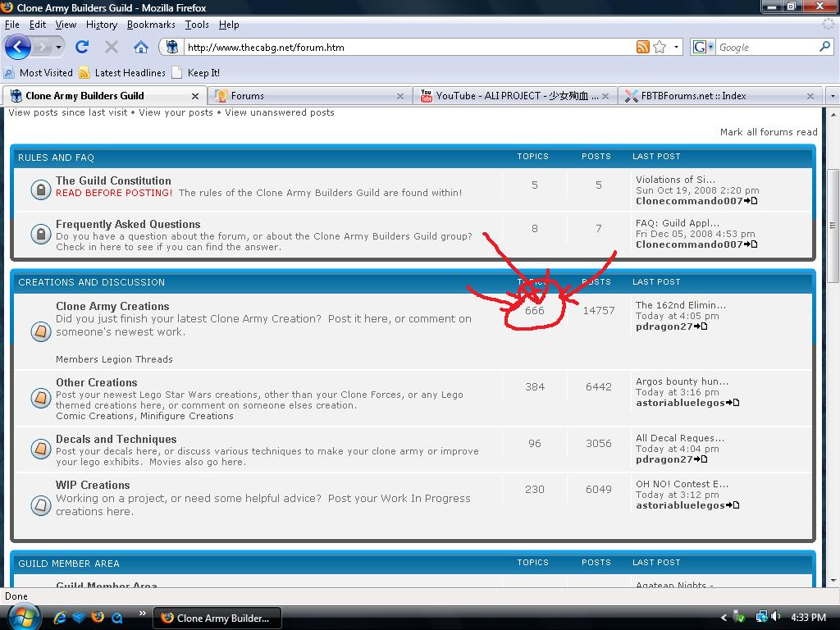Screen dimensions: 840x630
Task: Open the Home page icon
Action: 141,47
